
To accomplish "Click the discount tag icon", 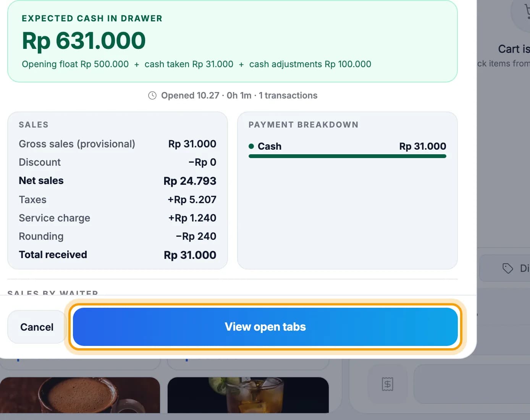I will (507, 268).
